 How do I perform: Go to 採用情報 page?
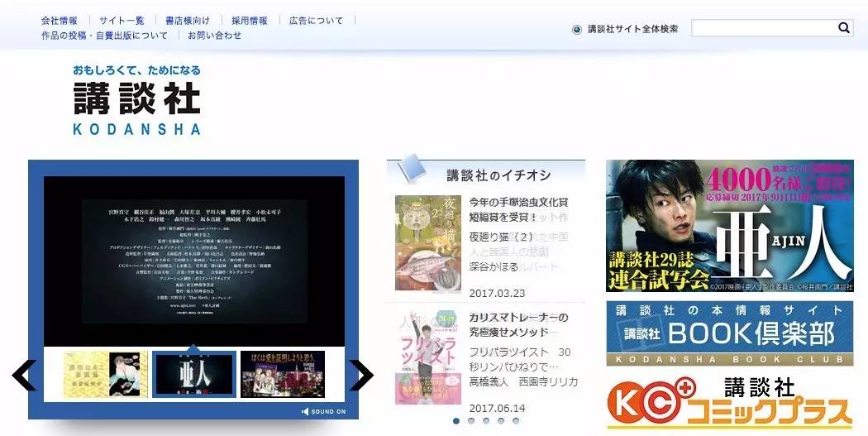coord(249,21)
